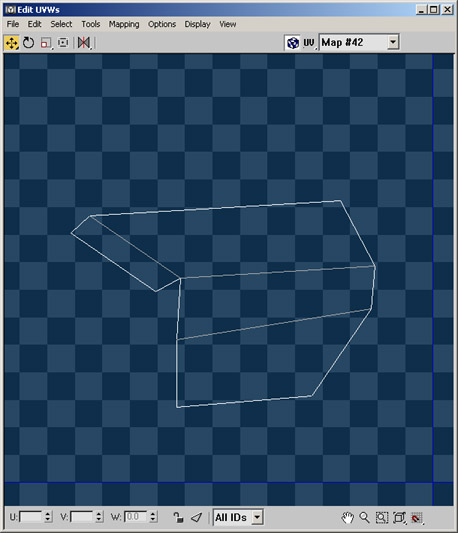This screenshot has height=533, width=458.
Task: Toggle the Lock Selected Vertices padlock
Action: (x=178, y=517)
